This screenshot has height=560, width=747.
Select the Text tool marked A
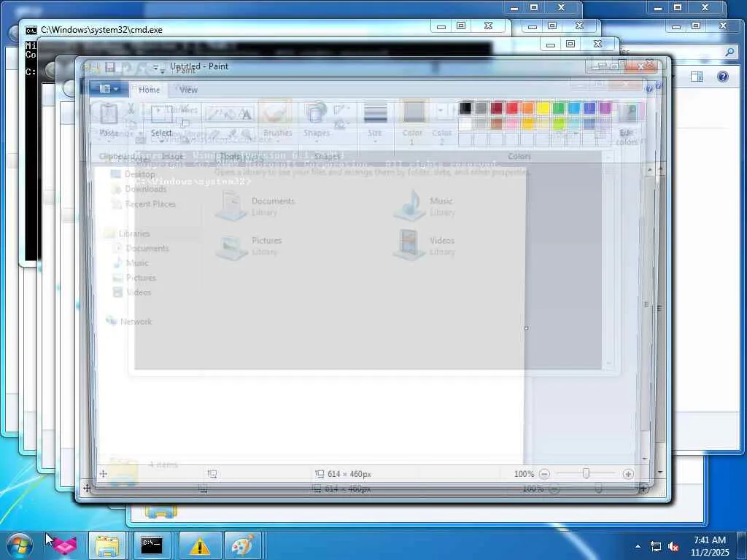coord(246,114)
